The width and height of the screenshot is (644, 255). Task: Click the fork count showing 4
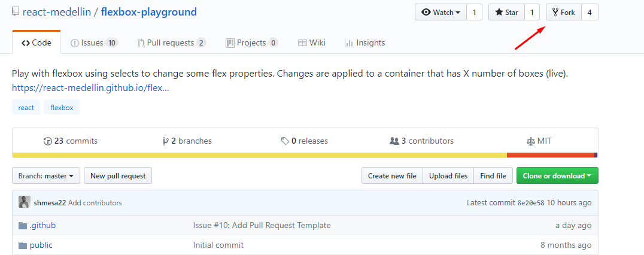click(x=590, y=13)
